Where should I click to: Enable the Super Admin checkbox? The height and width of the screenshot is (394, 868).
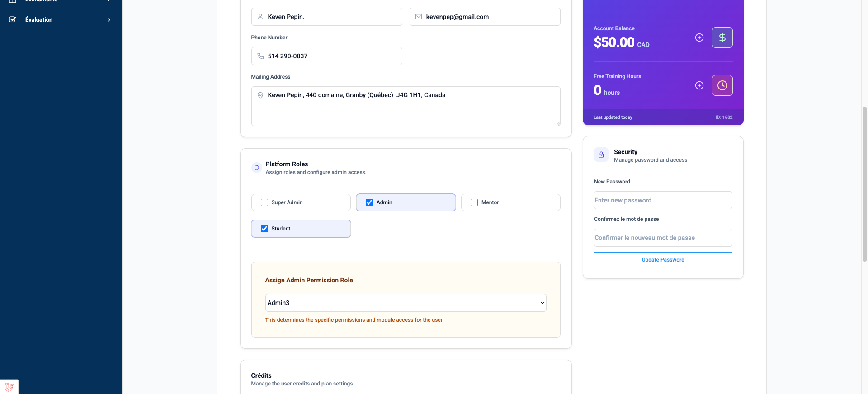(264, 202)
